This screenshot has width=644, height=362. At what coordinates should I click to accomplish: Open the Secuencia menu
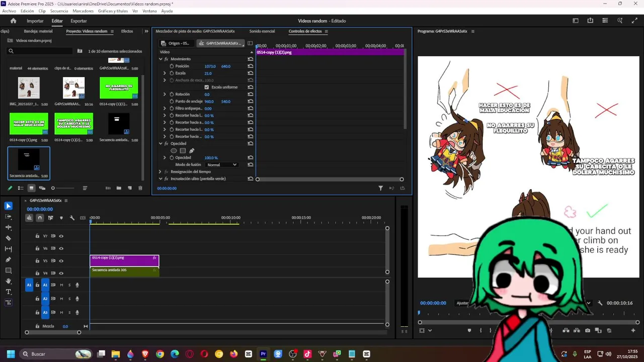tap(59, 11)
